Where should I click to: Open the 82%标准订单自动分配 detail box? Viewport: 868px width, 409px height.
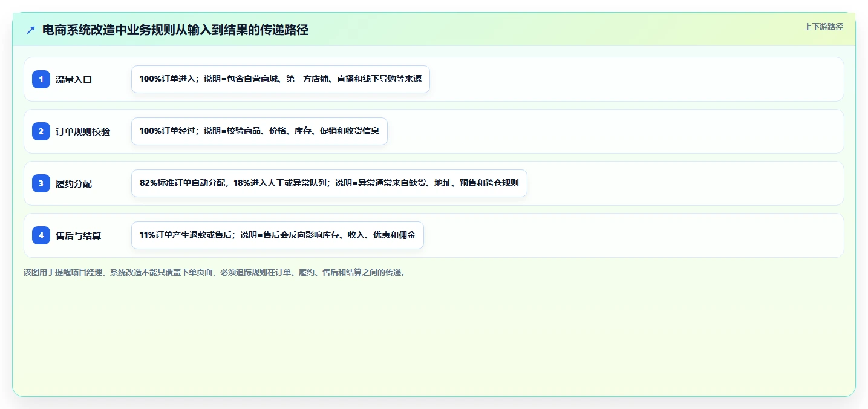point(329,183)
